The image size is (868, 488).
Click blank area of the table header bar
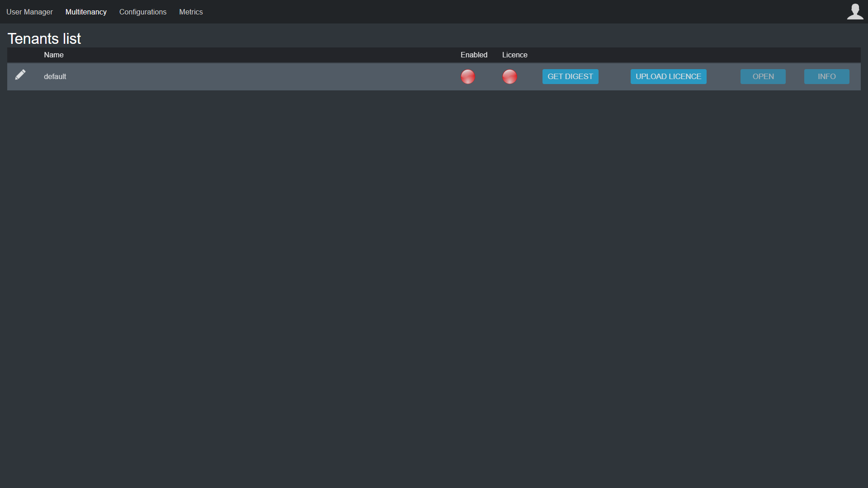click(x=253, y=55)
